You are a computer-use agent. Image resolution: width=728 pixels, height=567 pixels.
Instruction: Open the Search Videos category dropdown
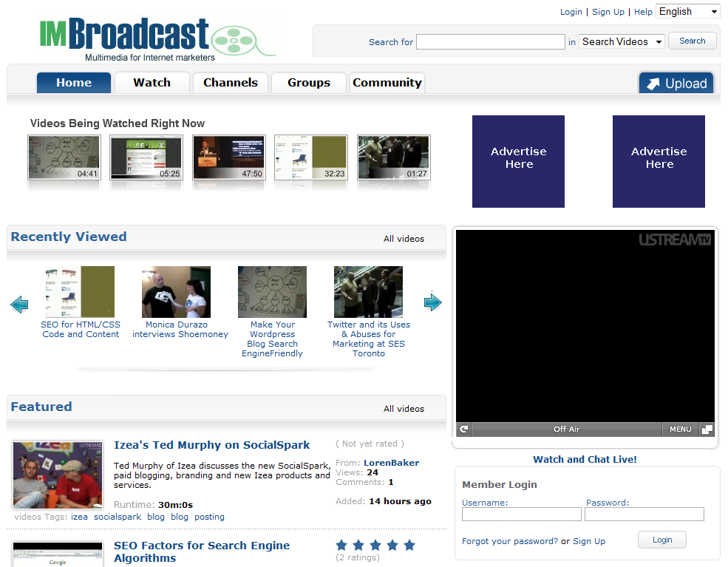tap(622, 41)
